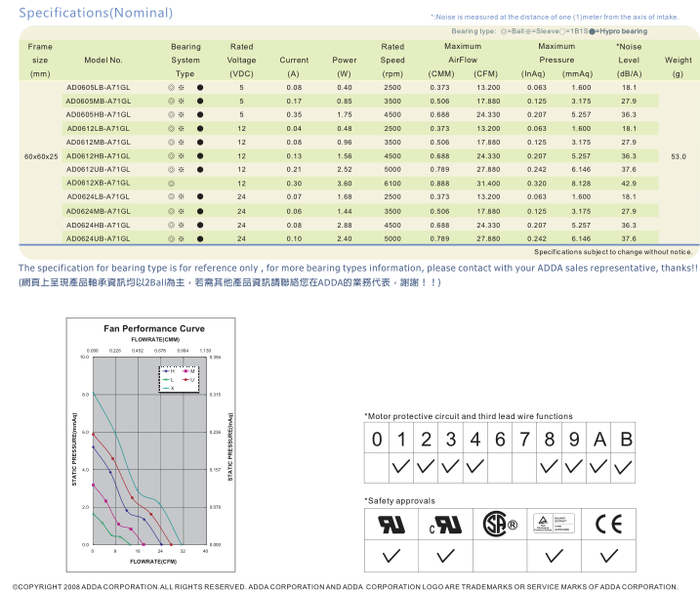Click function code 6 cell

coord(500,439)
